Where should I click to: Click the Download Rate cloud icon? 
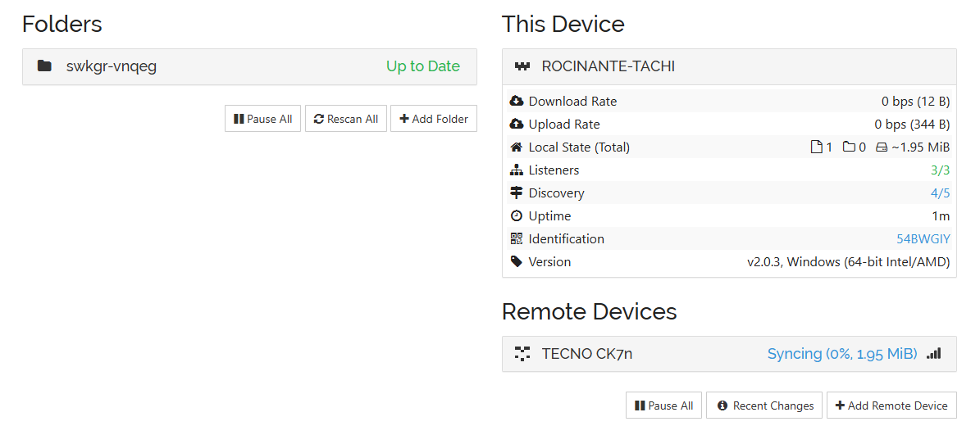[516, 102]
